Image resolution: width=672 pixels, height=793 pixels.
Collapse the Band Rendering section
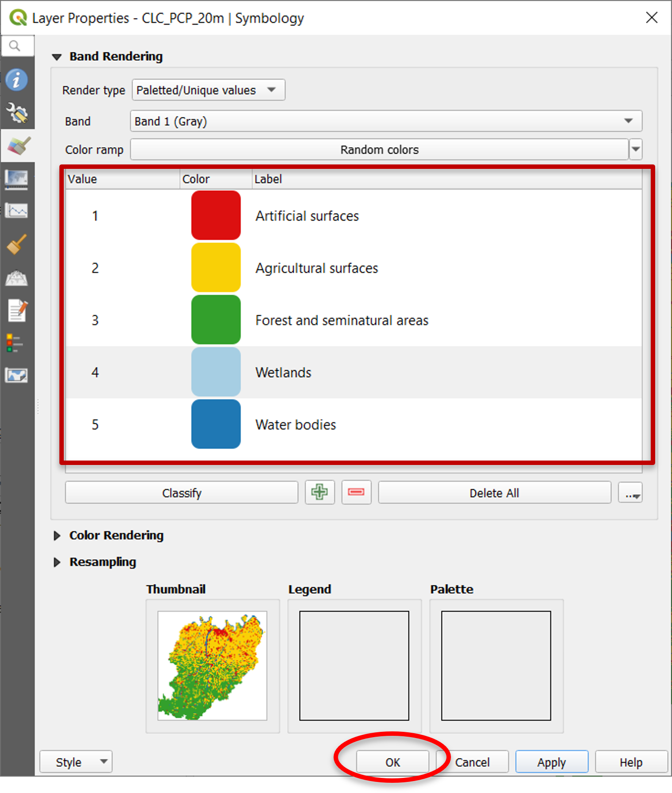(x=57, y=57)
